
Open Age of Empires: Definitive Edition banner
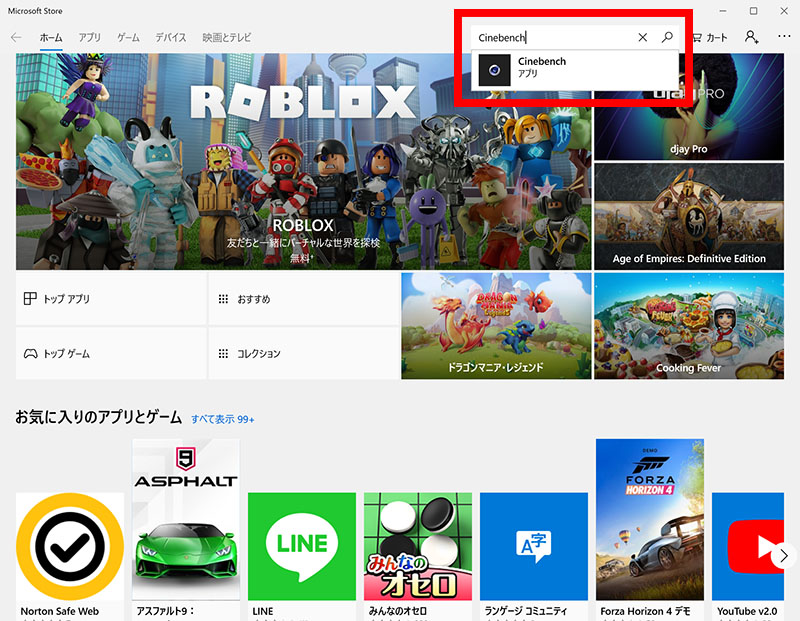pos(689,216)
